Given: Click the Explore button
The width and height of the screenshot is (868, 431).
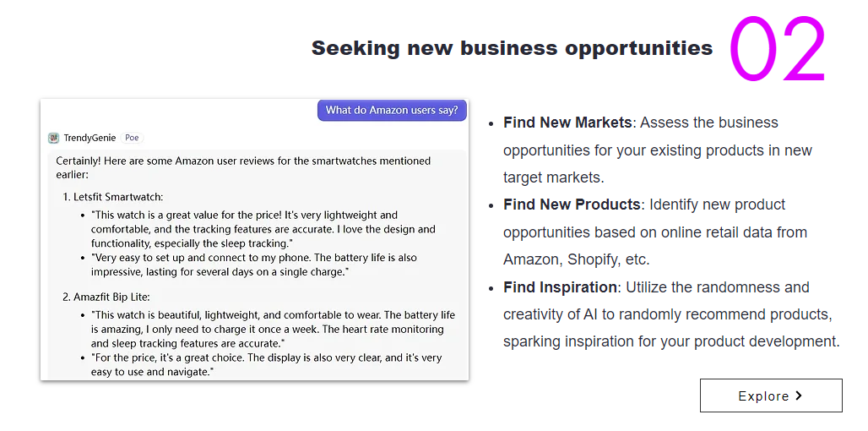Looking at the screenshot, I should tap(771, 396).
